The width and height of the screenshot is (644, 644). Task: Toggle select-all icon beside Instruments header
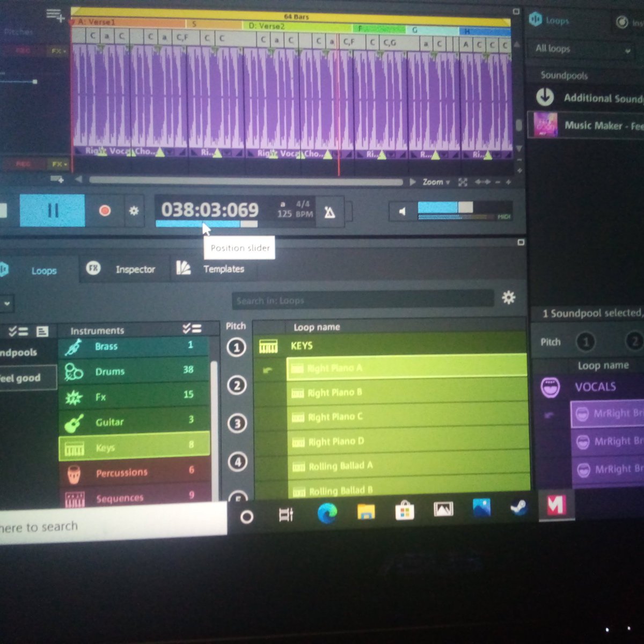click(192, 328)
